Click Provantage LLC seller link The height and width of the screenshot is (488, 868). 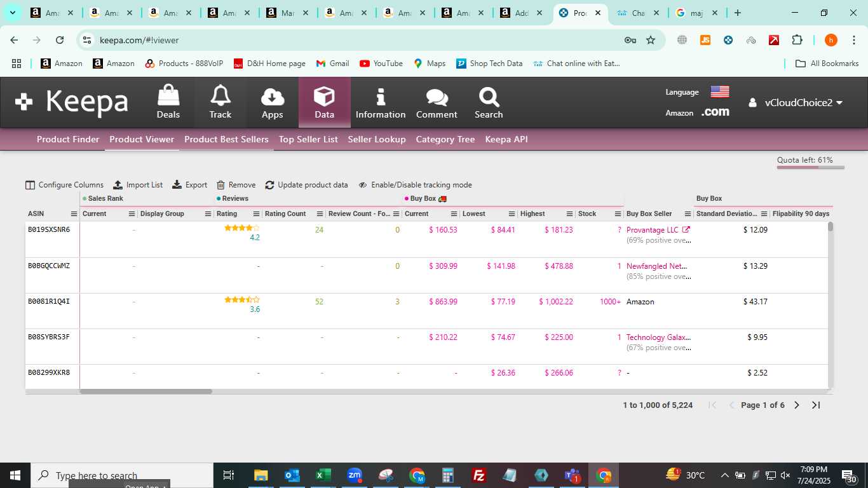(x=653, y=230)
